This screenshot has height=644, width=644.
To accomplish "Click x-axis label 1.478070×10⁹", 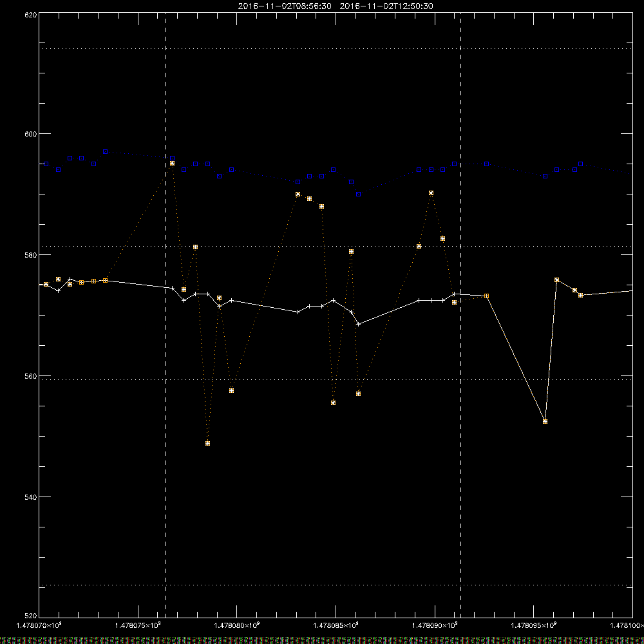I will (x=39, y=625).
